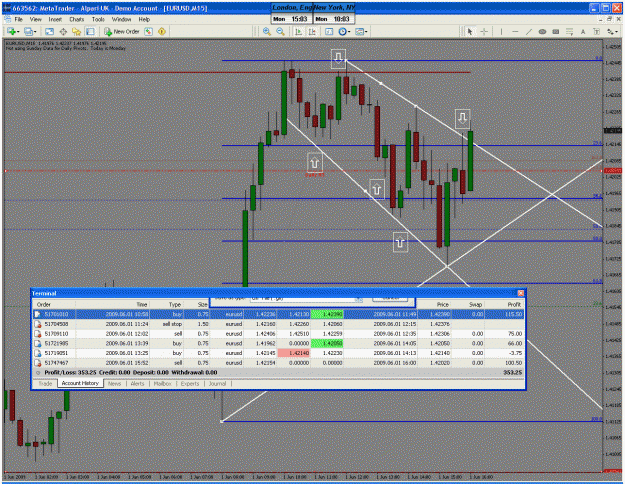The image size is (625, 484).
Task: Select the Text tool
Action: coord(583,31)
